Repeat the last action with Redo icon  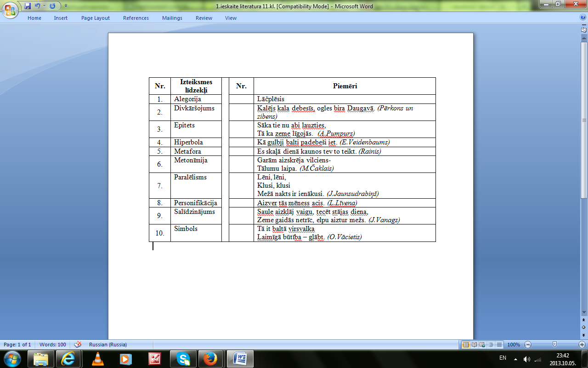tap(52, 6)
